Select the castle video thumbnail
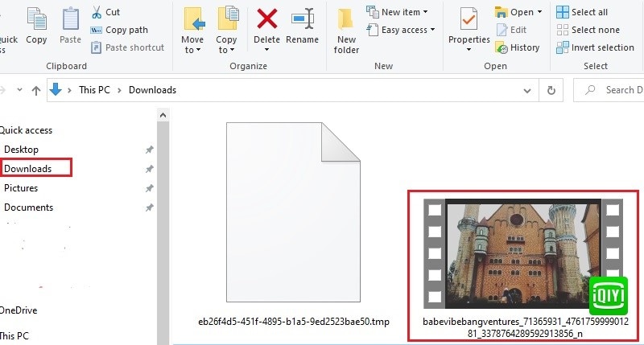This screenshot has width=644, height=345. pos(524,253)
